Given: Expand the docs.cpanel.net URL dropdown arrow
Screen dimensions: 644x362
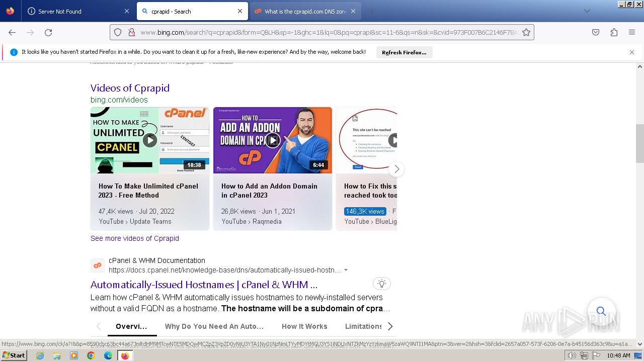Looking at the screenshot, I should point(346,270).
